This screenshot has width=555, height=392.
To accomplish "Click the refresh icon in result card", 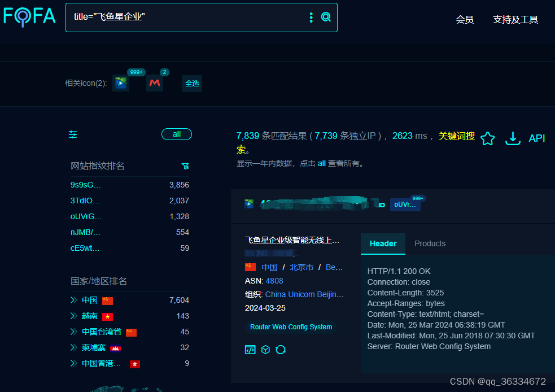I will 281,350.
